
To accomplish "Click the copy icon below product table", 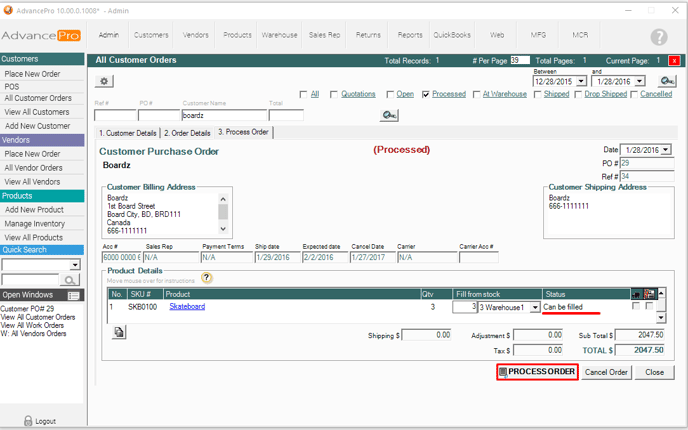I will click(x=119, y=332).
